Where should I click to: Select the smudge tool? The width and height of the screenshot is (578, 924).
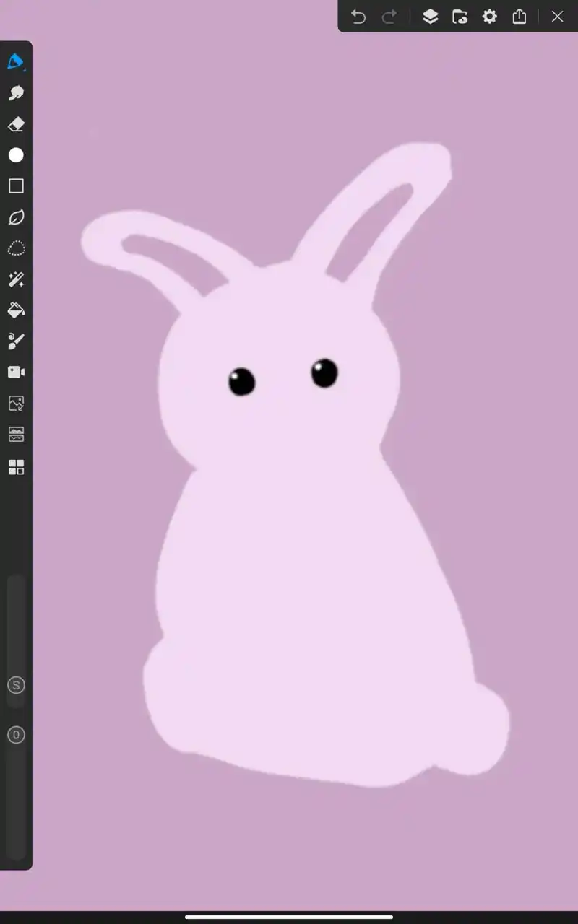pyautogui.click(x=16, y=93)
